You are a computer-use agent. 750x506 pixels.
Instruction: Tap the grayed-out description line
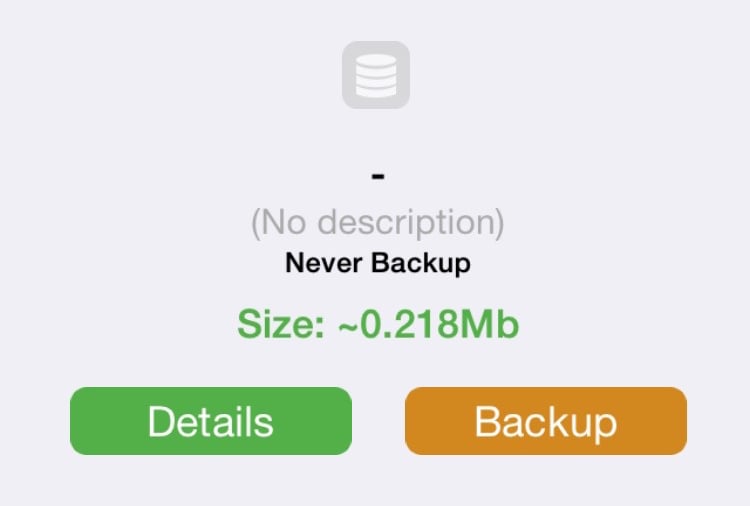point(378,223)
